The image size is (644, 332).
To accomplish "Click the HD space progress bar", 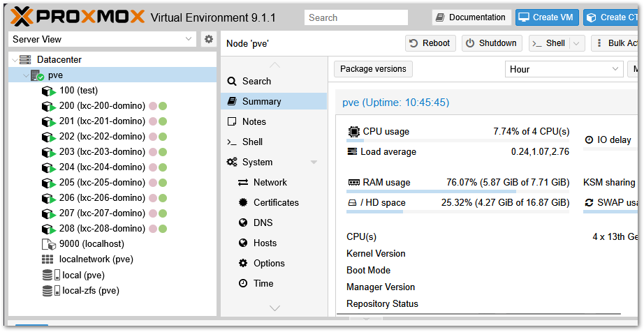I will click(458, 212).
